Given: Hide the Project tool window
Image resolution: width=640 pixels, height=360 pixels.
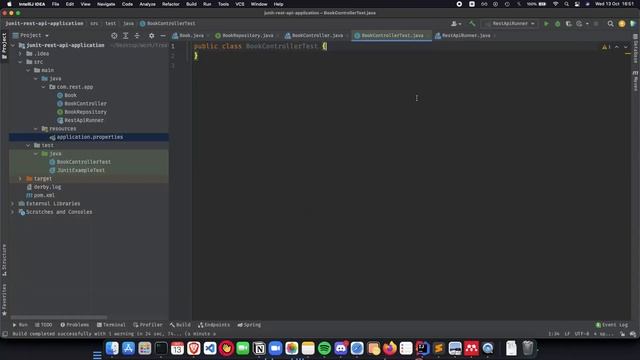Looking at the screenshot, I should pyautogui.click(x=163, y=36).
